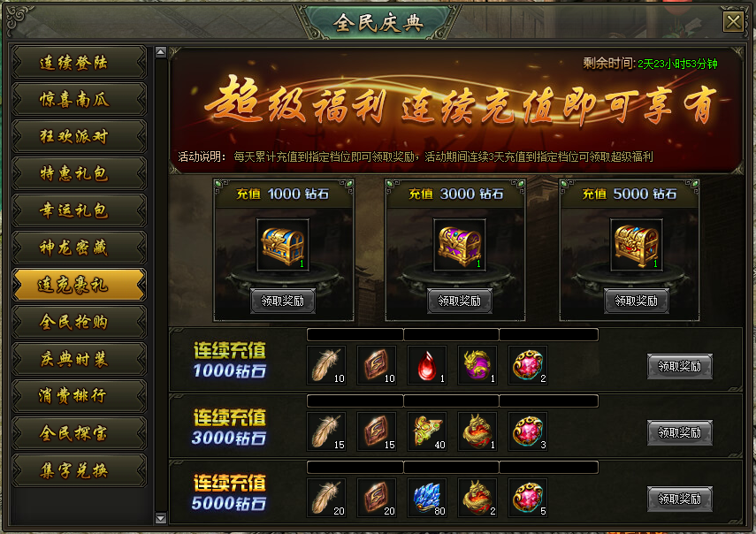Screen dimensions: 756x534
Task: Click the blue crystal item in 5000 row
Action: click(x=427, y=498)
